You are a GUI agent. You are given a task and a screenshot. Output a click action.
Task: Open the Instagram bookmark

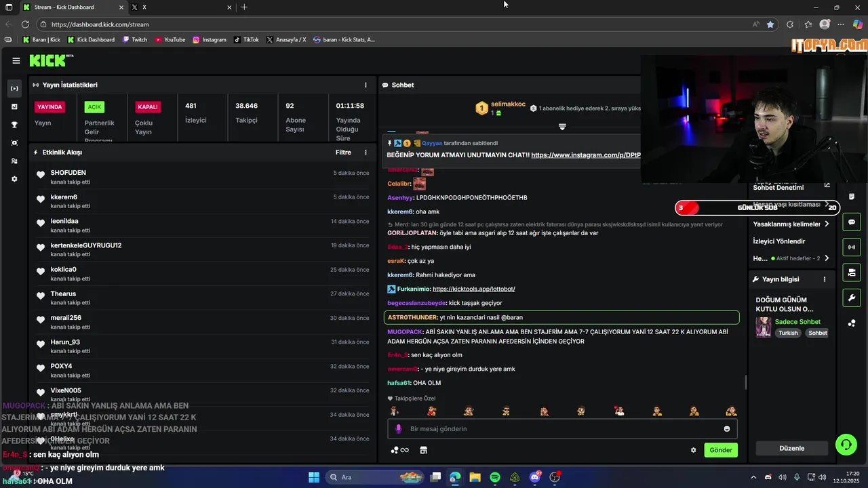[210, 40]
